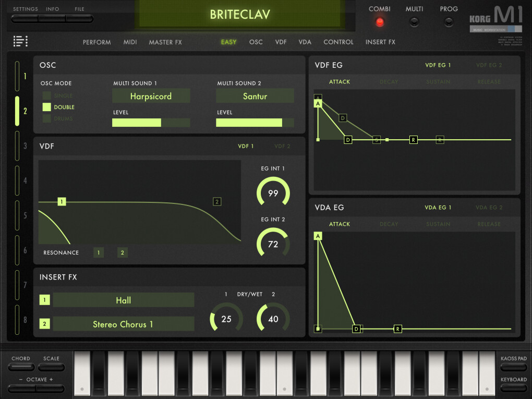
Task: Open the PERFORM tab
Action: (x=96, y=42)
